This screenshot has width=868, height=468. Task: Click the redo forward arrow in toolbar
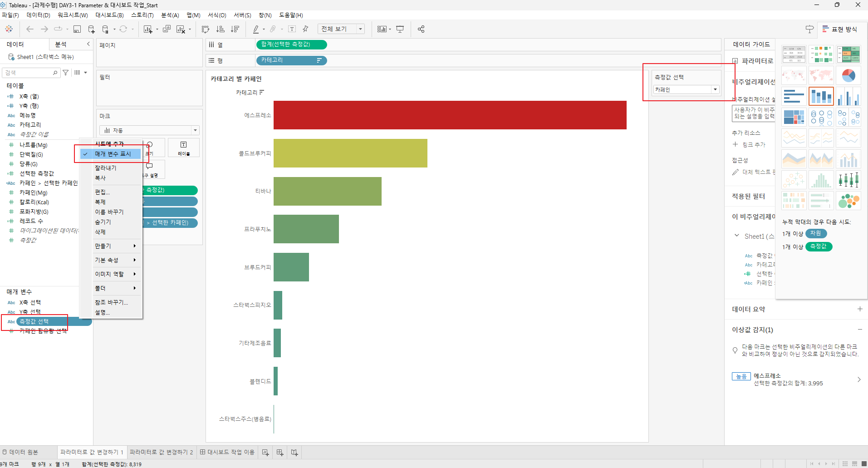click(x=44, y=29)
